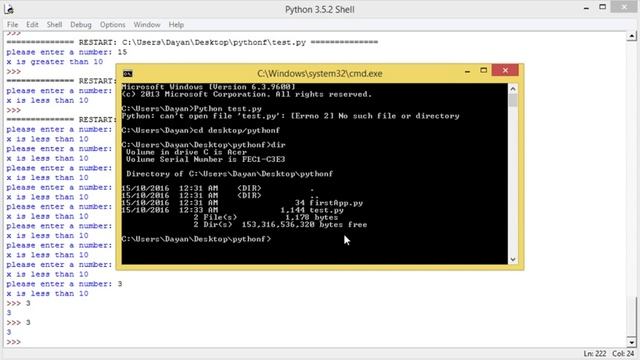This screenshot has width=640, height=360.
Task: Click the RESTART test.py path line
Action: (x=192, y=42)
